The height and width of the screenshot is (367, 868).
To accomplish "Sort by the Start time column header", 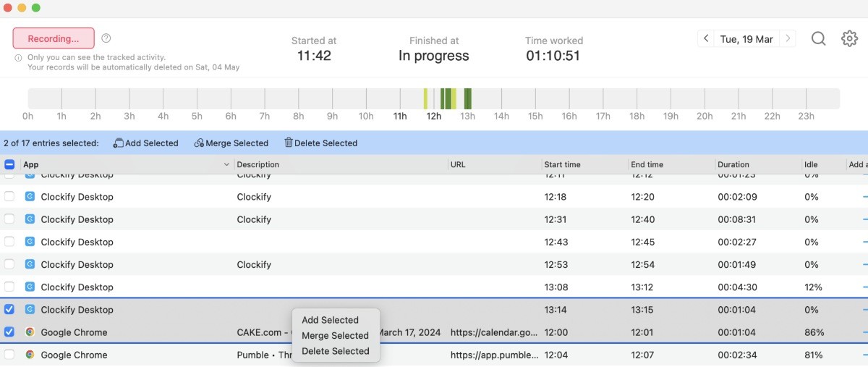I will 562,164.
